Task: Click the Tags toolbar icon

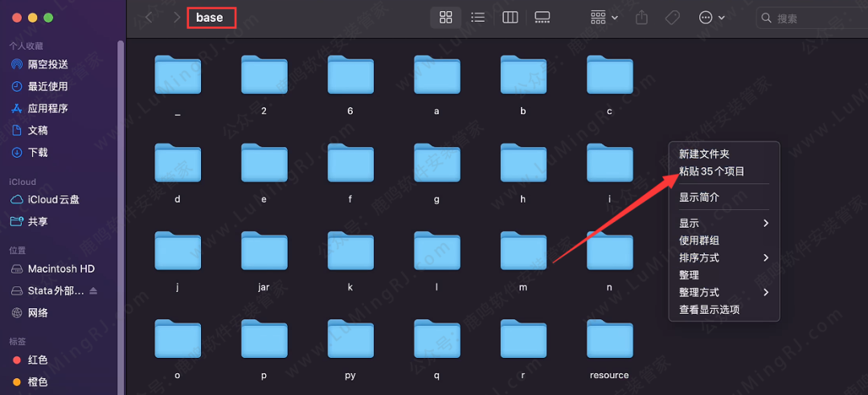Action: tap(673, 18)
